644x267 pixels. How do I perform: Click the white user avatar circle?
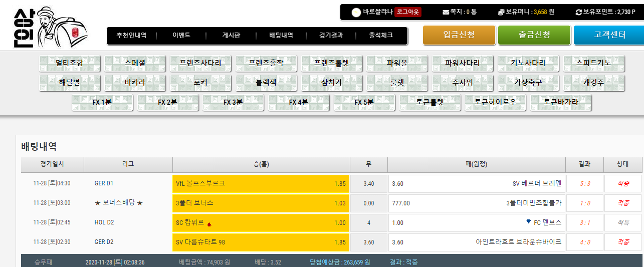tap(356, 13)
